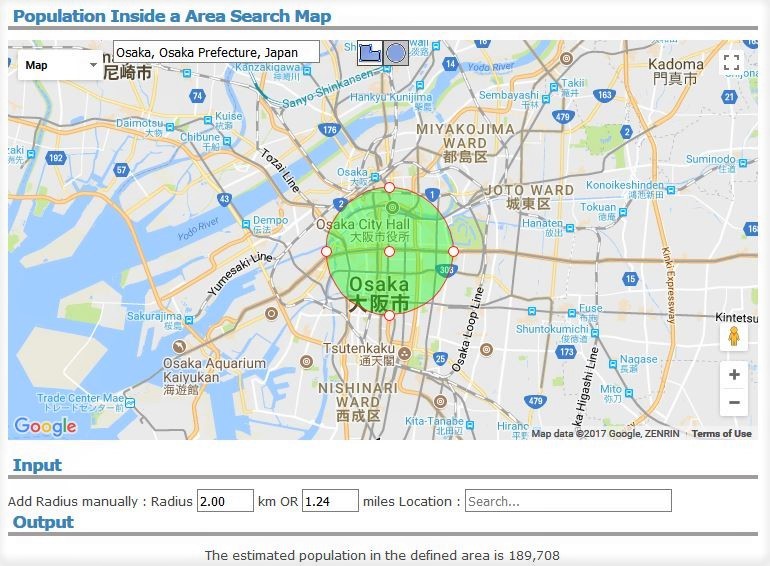This screenshot has height=566, width=770.
Task: Click route 173 shield
Action: coord(566,351)
